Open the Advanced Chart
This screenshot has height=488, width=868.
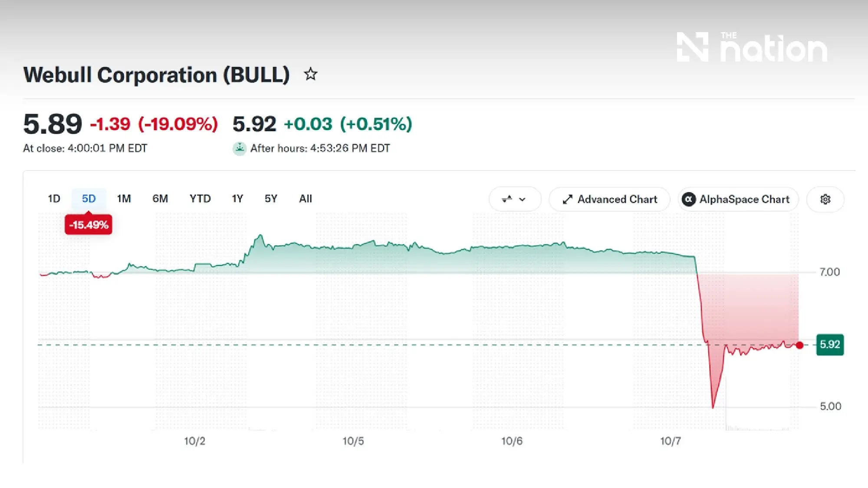coord(609,199)
